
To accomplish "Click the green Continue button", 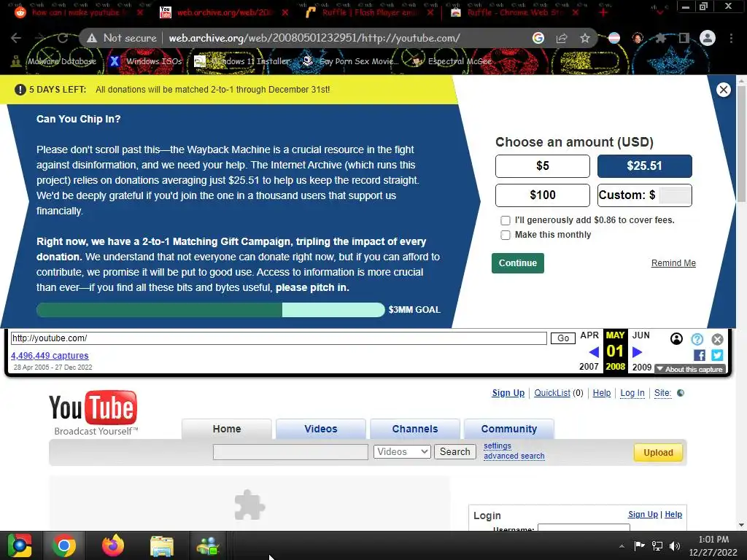I will point(518,262).
